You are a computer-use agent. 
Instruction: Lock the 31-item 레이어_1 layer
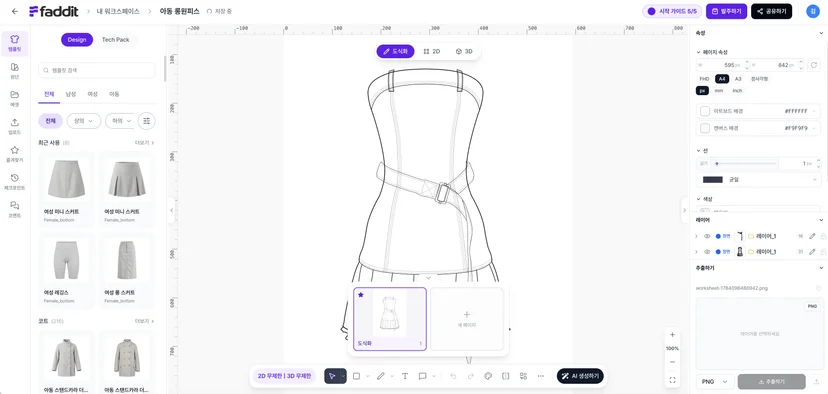tap(823, 251)
